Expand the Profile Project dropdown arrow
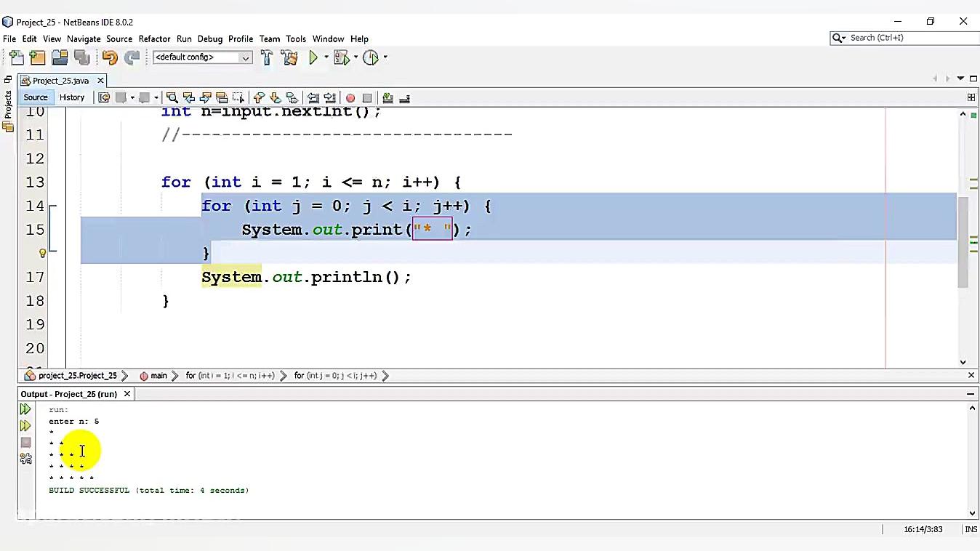 tap(385, 57)
